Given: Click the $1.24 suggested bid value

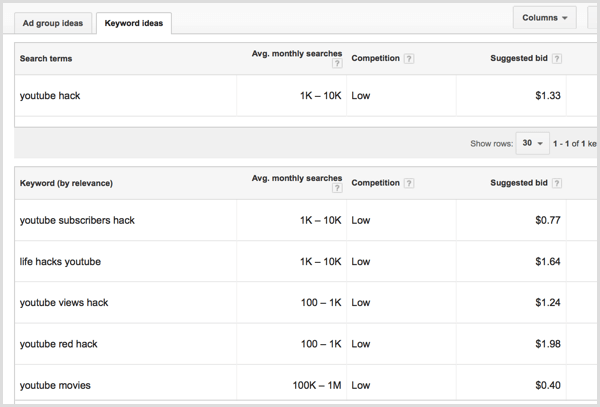Looking at the screenshot, I should 548,303.
